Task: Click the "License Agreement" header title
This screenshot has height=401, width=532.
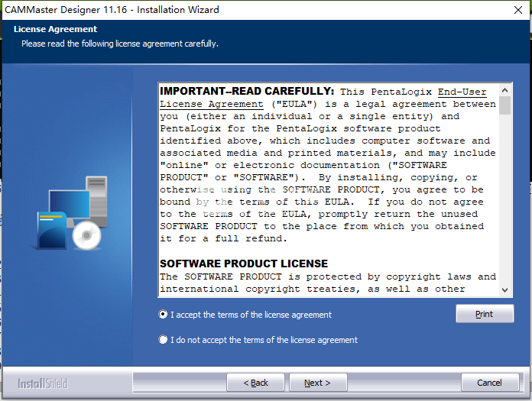Action: 55,29
